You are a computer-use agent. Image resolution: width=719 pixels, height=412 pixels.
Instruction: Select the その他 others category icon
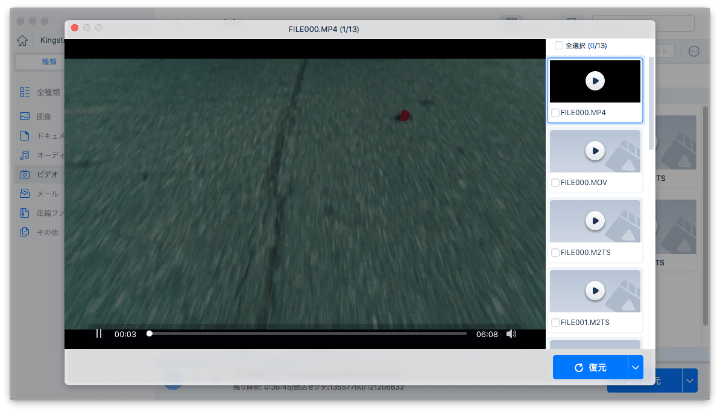coord(25,232)
